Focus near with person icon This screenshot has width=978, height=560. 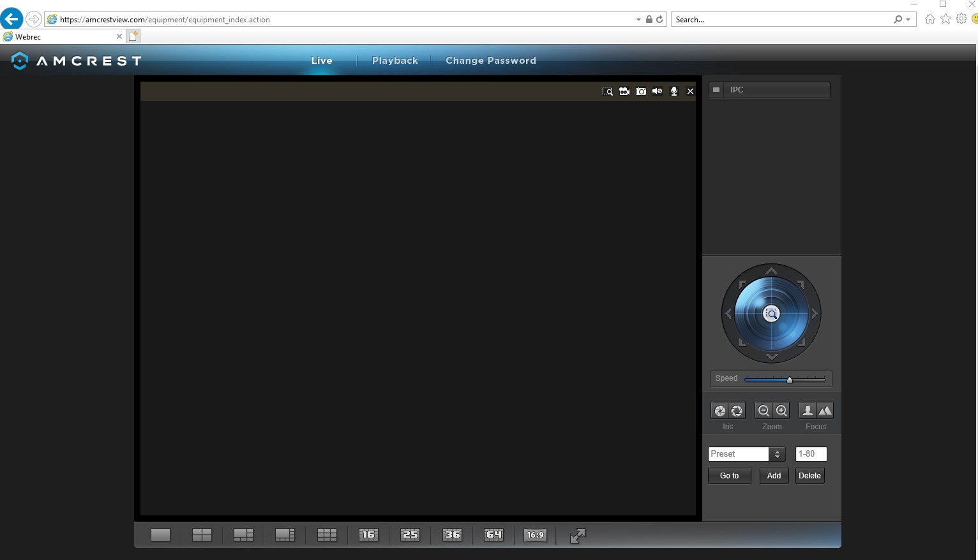click(808, 411)
